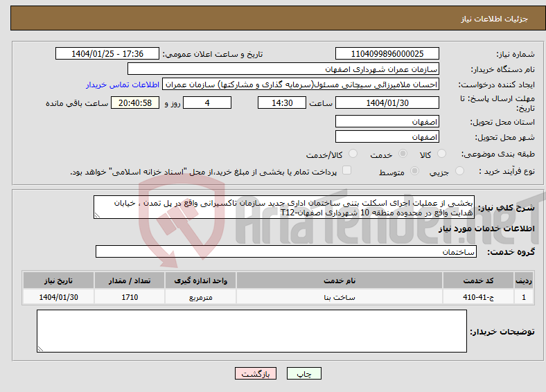Click the deadline date field 1404/01/30
Viewport: 546px width, 392px height.
point(387,103)
